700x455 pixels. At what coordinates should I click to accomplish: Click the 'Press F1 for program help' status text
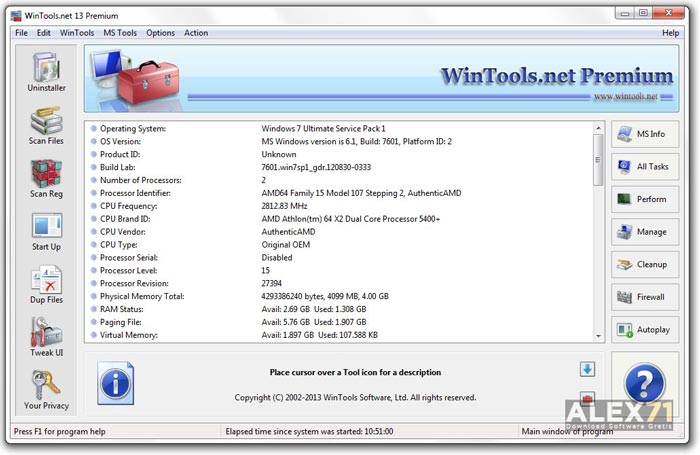click(x=59, y=432)
